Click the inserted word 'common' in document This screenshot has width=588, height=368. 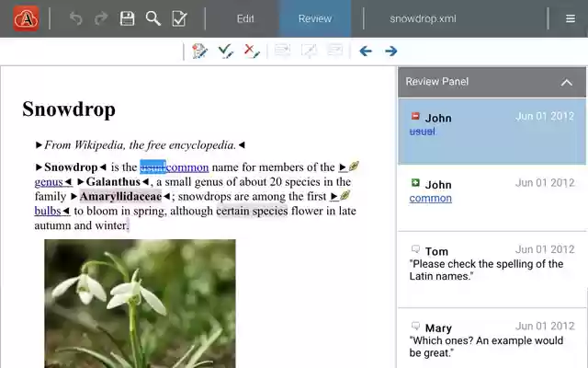point(187,167)
